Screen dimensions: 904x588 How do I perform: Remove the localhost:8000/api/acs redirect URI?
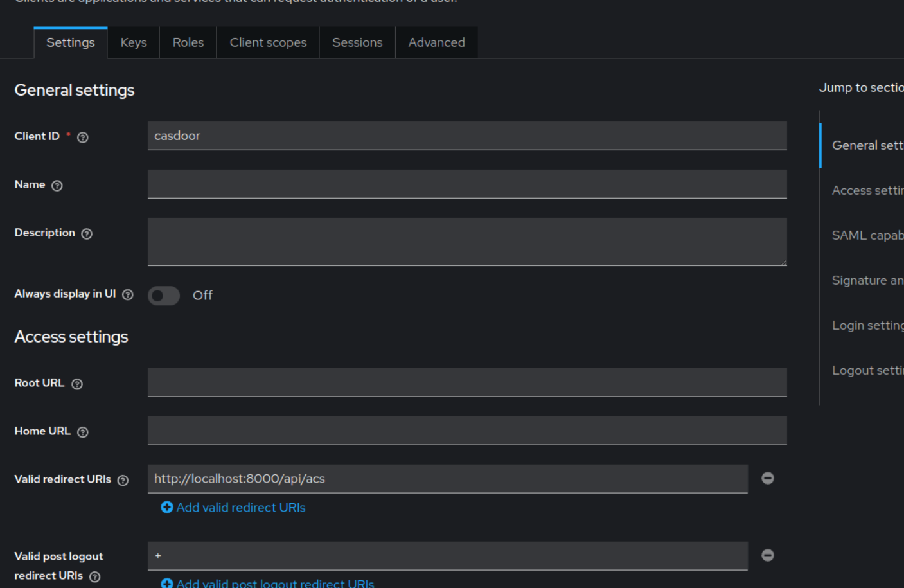768,478
